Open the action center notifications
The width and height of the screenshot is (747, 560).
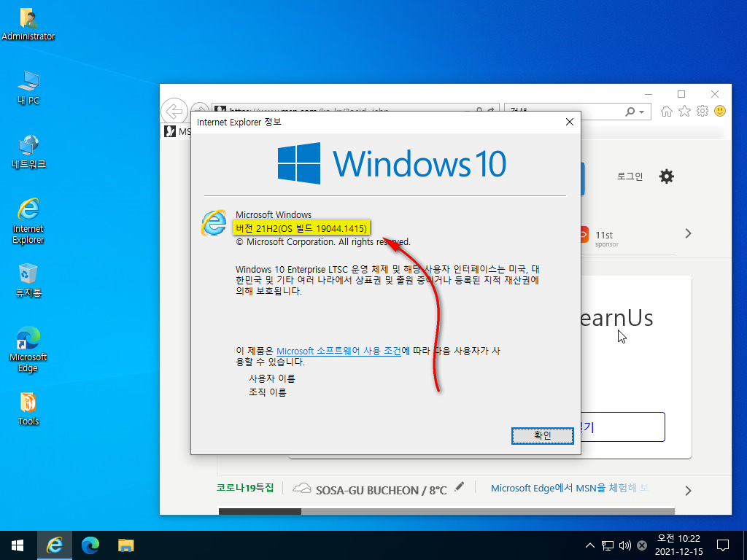(723, 545)
